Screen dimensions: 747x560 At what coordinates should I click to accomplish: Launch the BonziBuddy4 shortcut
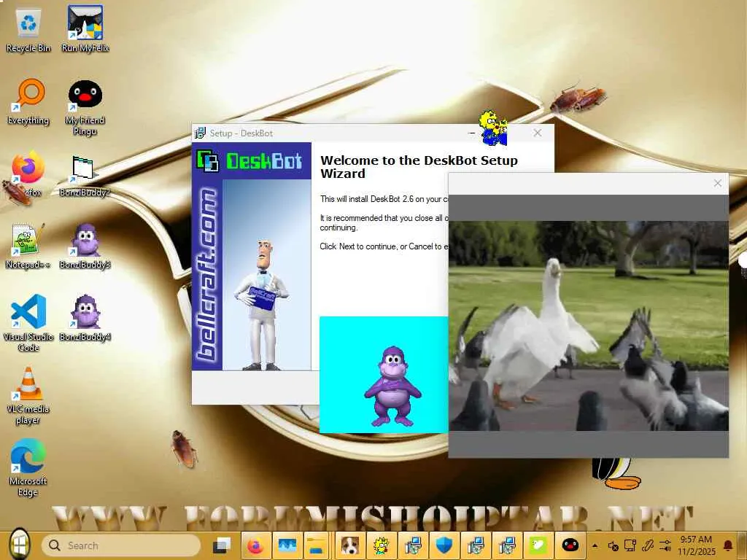85,318
